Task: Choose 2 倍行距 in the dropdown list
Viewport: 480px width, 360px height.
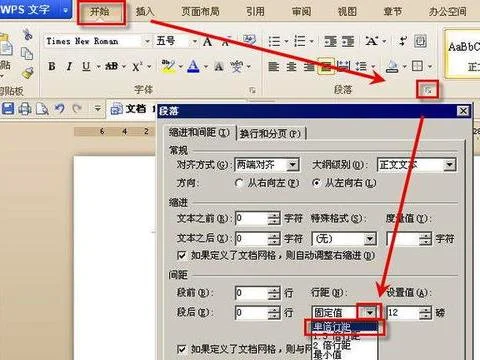Action: [x=345, y=345]
